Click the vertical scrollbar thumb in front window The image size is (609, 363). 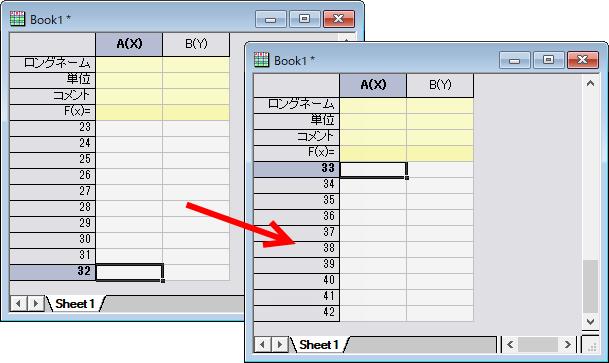[x=590, y=286]
